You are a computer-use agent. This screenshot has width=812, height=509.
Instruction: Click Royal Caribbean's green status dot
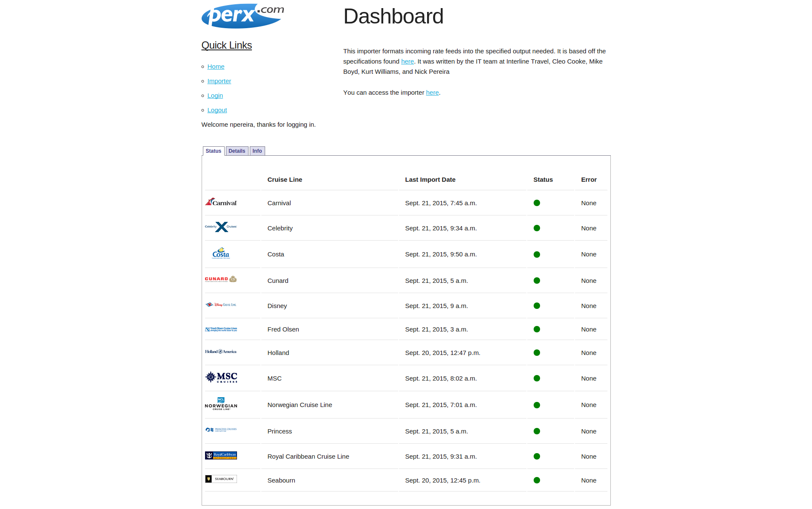click(x=537, y=457)
